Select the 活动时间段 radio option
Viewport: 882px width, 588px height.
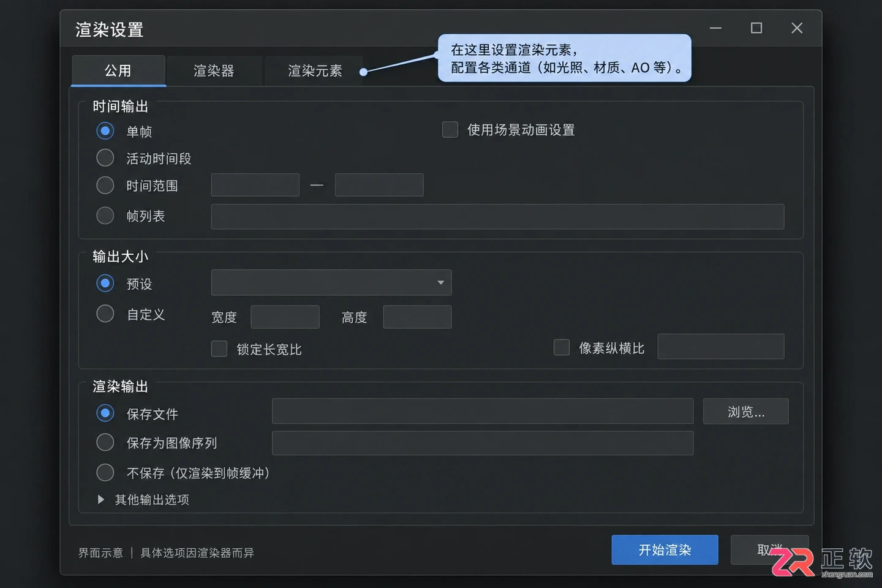[x=105, y=158]
